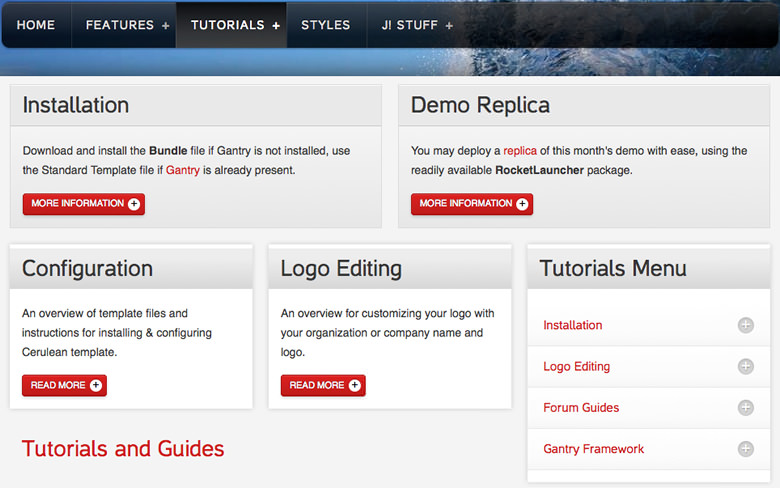780x488 pixels.
Task: Click plus icon beside Installation in Tutorials Menu
Action: point(745,325)
